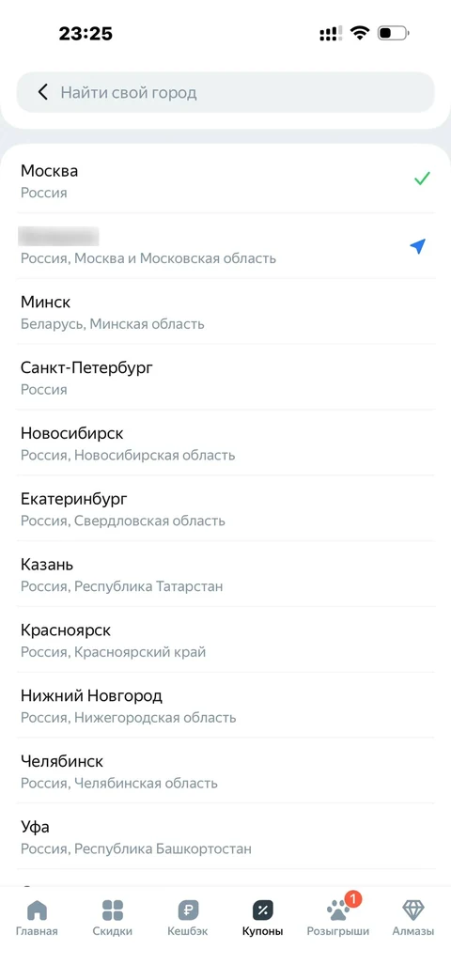Select Минск from the city list
451x980 pixels.
pyautogui.click(x=225, y=312)
